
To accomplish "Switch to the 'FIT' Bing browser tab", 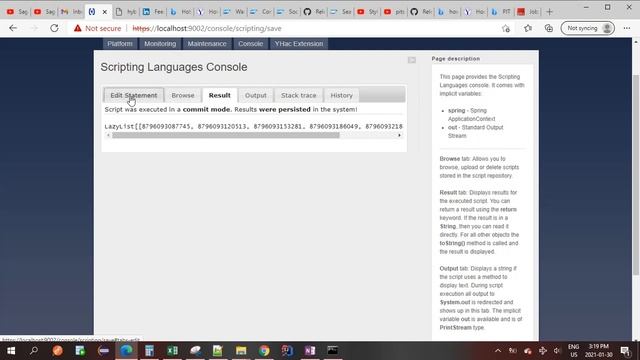I will 501,12.
